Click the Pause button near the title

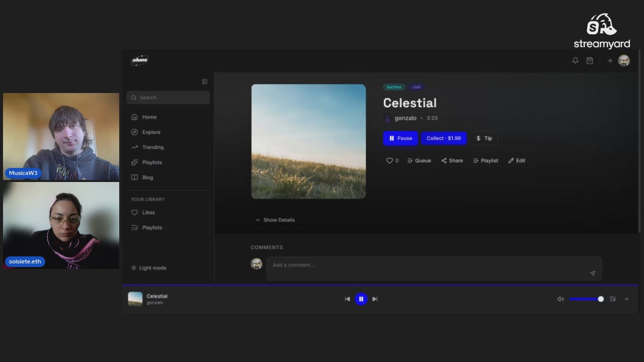coord(400,138)
